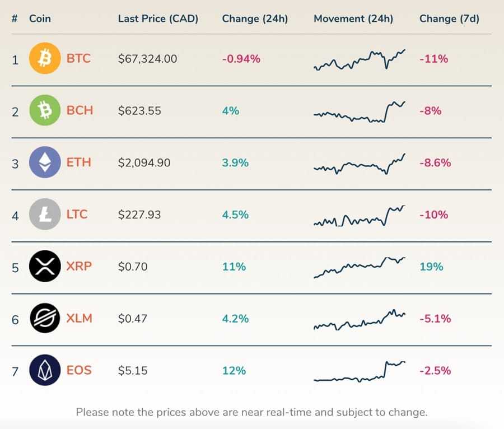
Task: Select the Ethereum diamond icon
Action: coord(44,162)
